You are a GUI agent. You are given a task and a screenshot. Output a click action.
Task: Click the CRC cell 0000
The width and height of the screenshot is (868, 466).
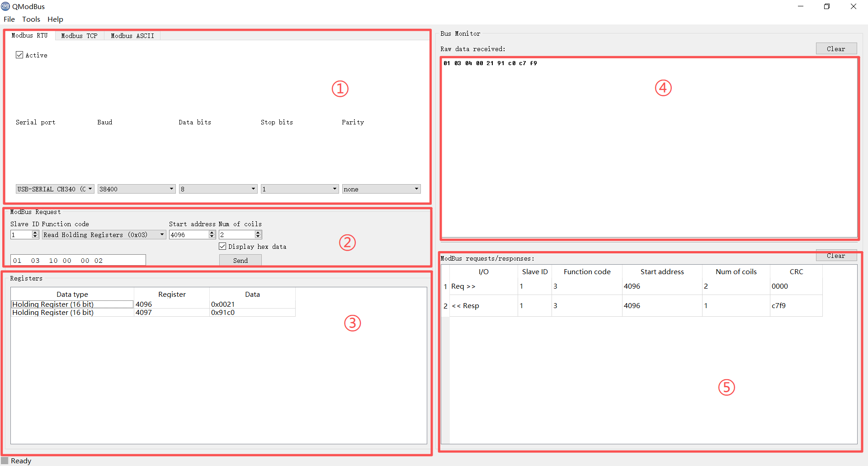pyautogui.click(x=796, y=286)
